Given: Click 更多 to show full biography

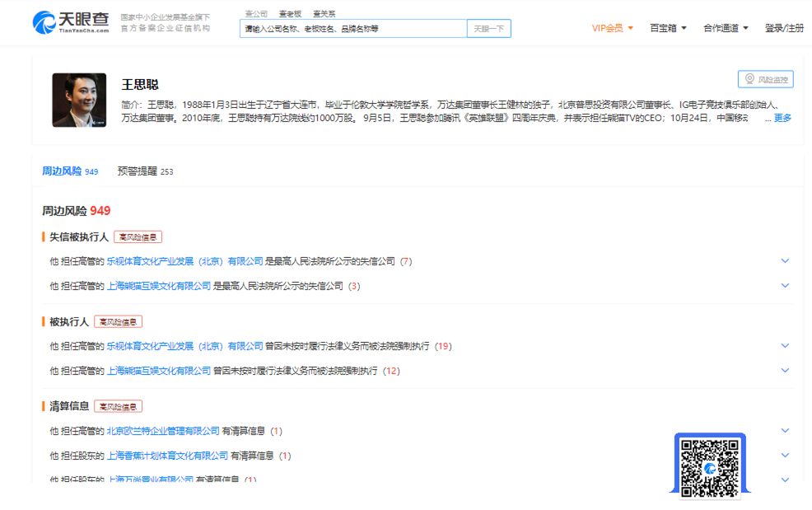Looking at the screenshot, I should point(782,118).
